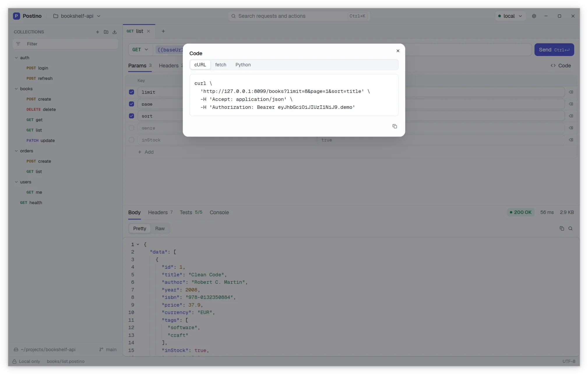The image size is (588, 374).
Task: Create a new collection folder
Action: click(x=106, y=32)
